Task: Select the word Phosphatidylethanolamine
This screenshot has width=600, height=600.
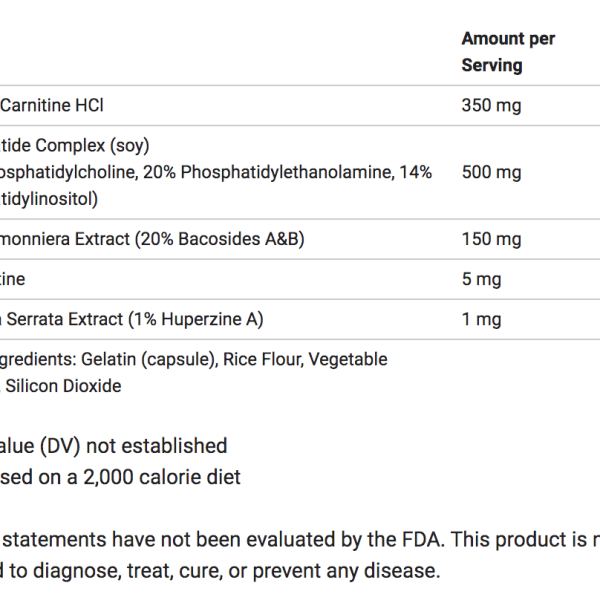Action: click(287, 172)
